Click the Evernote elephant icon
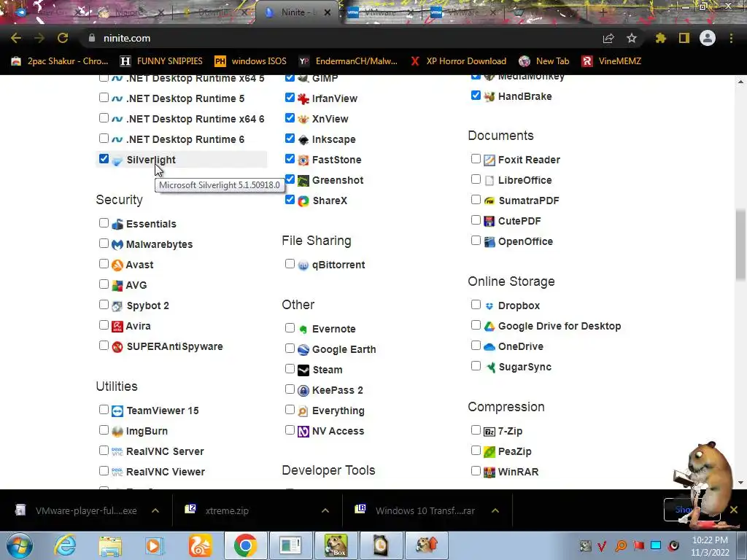 [x=303, y=330]
